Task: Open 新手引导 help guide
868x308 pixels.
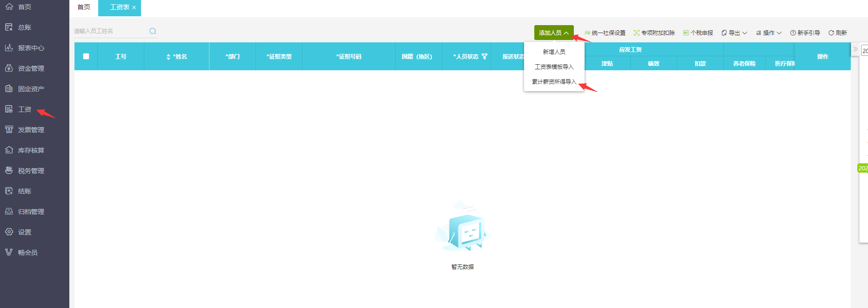Action: 805,33
